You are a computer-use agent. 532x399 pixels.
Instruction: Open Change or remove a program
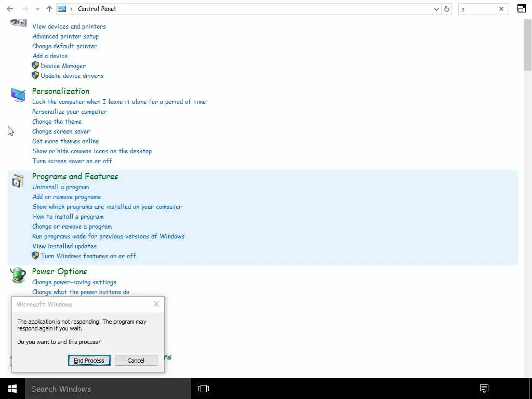(x=72, y=227)
